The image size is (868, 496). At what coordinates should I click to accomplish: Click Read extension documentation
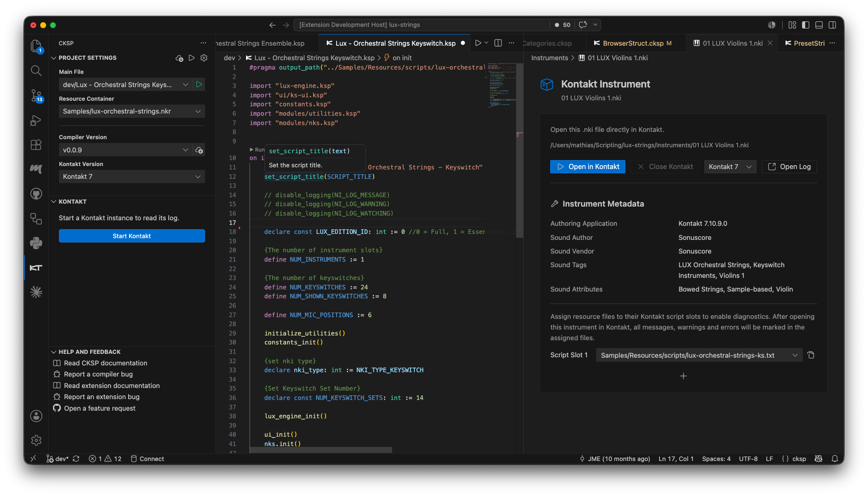point(112,386)
